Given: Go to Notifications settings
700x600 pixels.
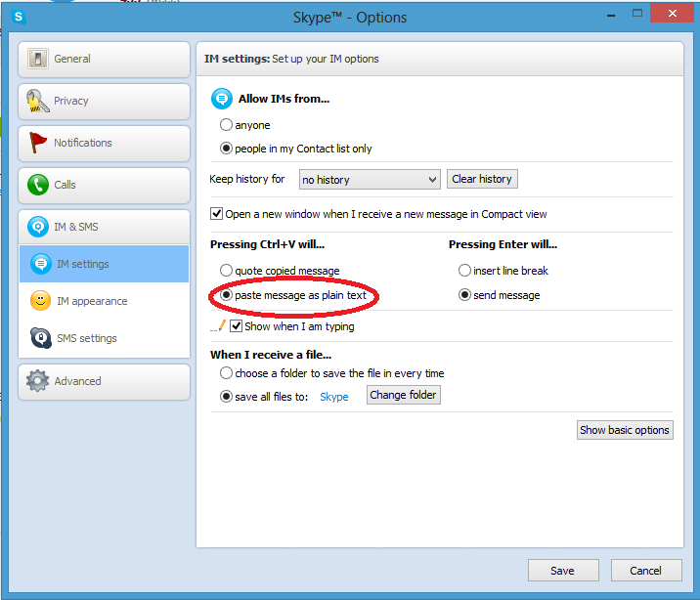Looking at the screenshot, I should point(104,144).
